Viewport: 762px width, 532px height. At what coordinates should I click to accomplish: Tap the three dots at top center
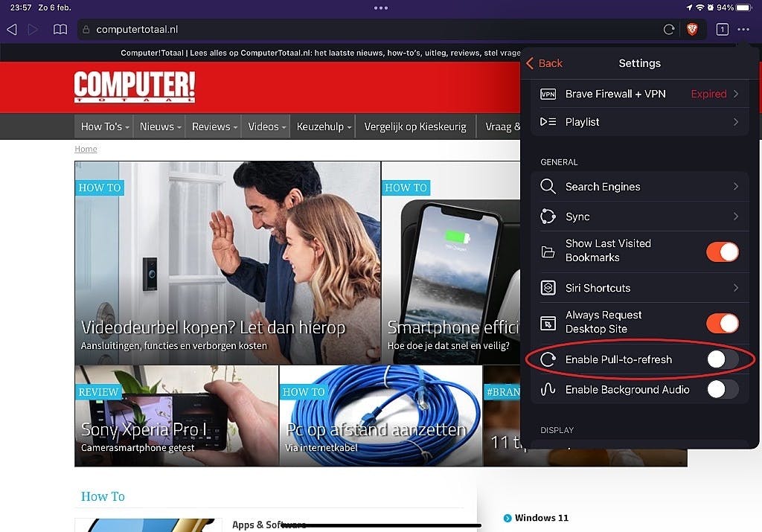click(x=381, y=7)
